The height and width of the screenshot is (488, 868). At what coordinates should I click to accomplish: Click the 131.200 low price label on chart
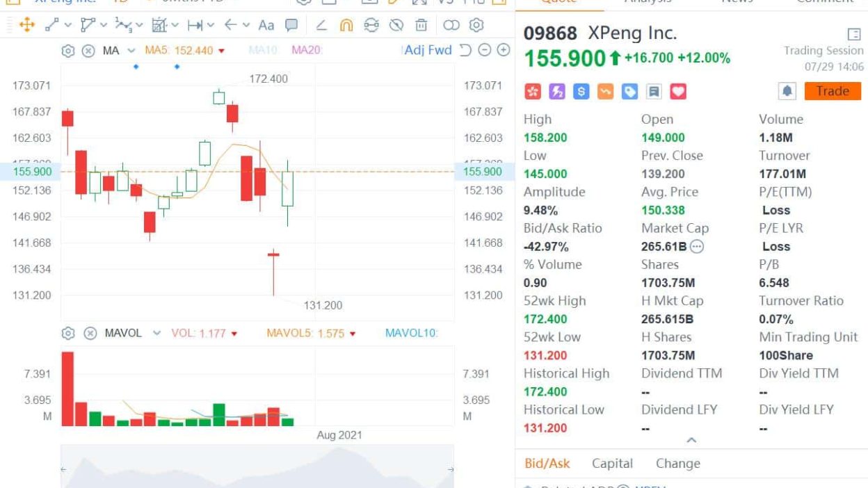(323, 305)
